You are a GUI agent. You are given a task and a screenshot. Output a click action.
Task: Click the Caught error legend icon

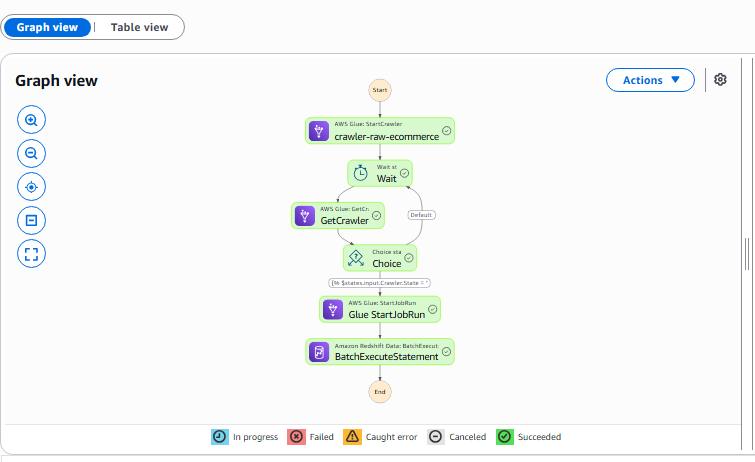352,437
